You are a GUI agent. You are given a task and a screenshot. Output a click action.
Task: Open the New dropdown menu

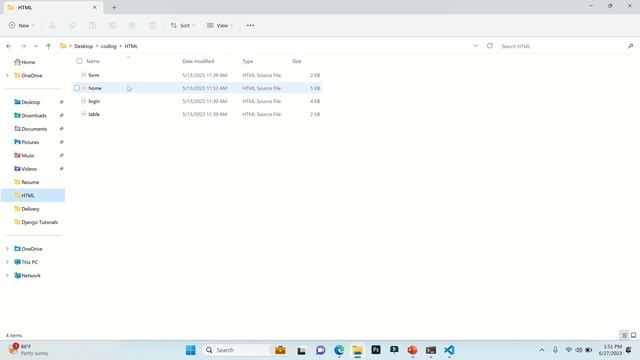point(22,26)
